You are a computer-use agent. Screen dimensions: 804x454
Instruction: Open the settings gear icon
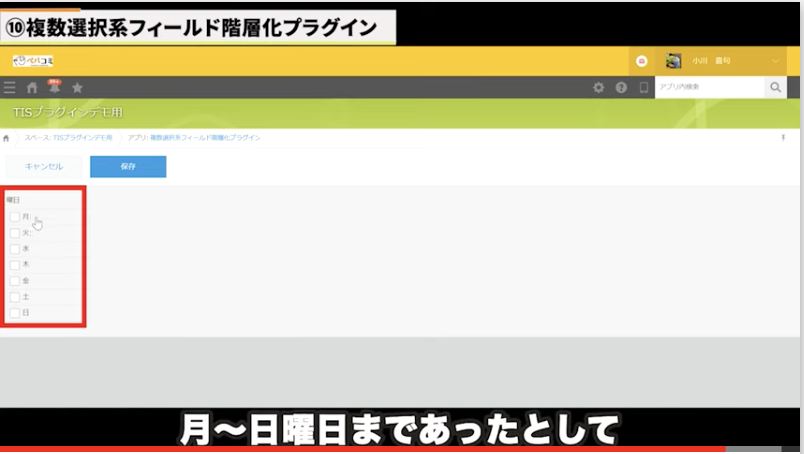pos(598,88)
